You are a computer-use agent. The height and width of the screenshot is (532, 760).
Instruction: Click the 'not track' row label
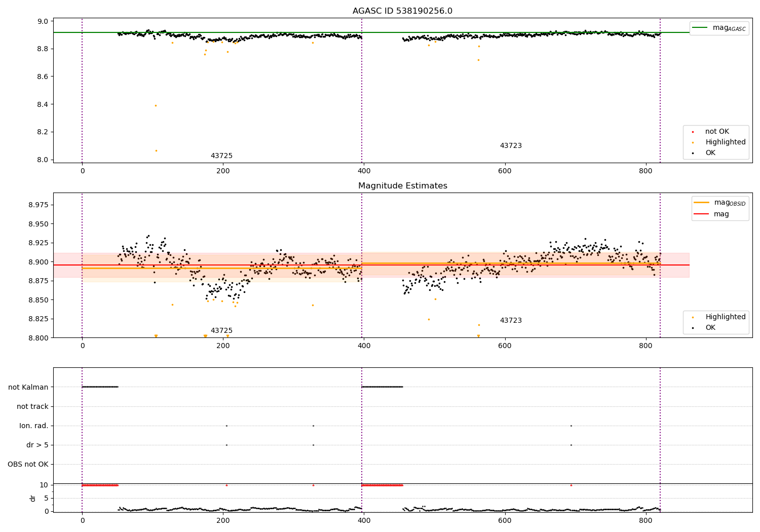pos(32,407)
